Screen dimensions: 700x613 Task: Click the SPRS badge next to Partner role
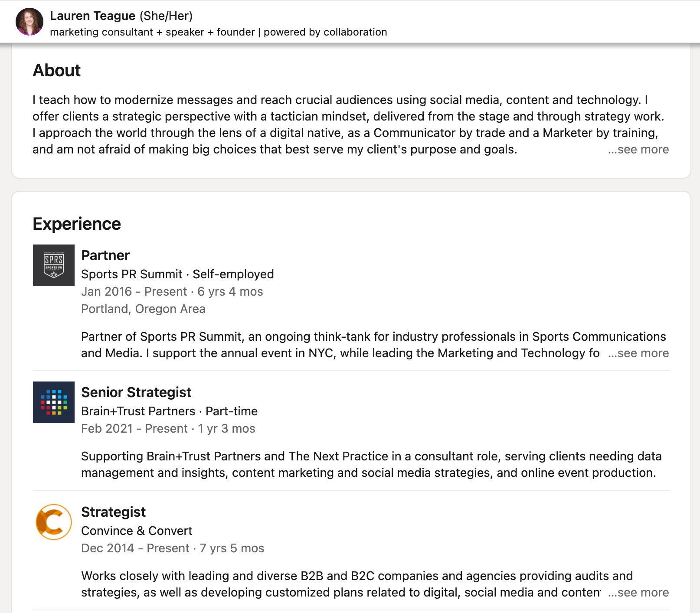[x=53, y=265]
